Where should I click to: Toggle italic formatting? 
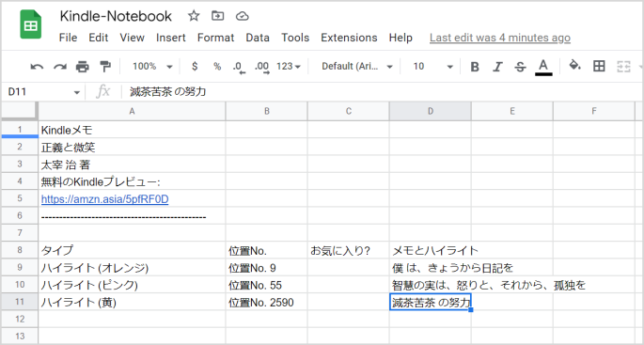(497, 67)
